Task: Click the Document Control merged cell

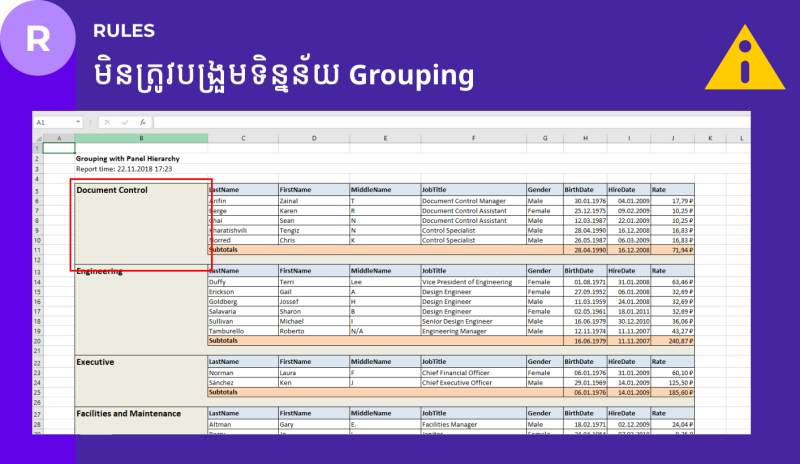Action: [140, 225]
